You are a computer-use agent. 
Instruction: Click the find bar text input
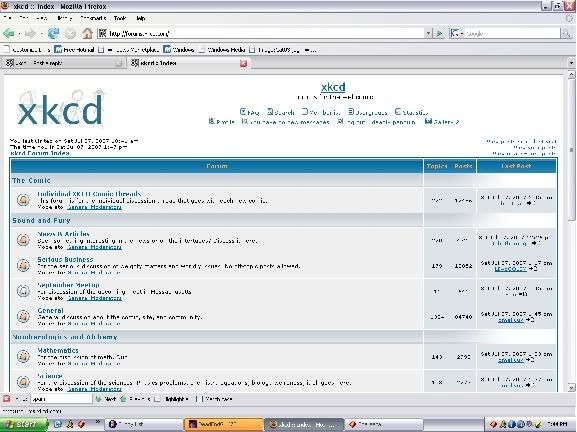point(61,399)
